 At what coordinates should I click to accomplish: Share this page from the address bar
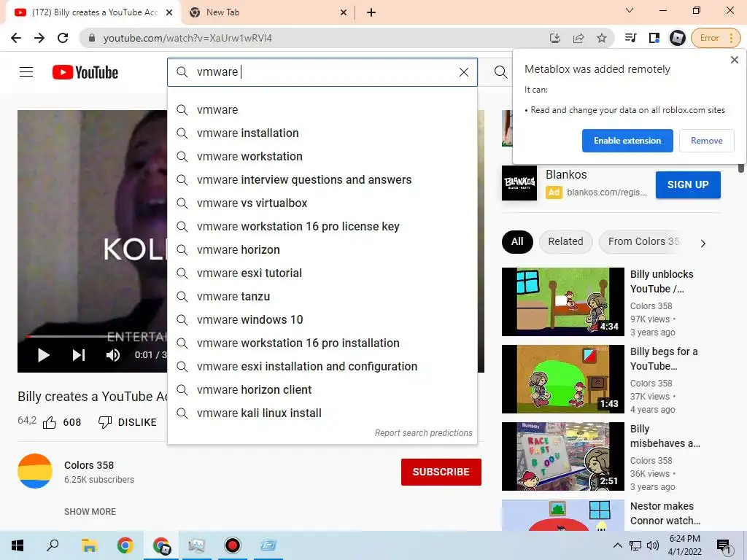tap(578, 38)
